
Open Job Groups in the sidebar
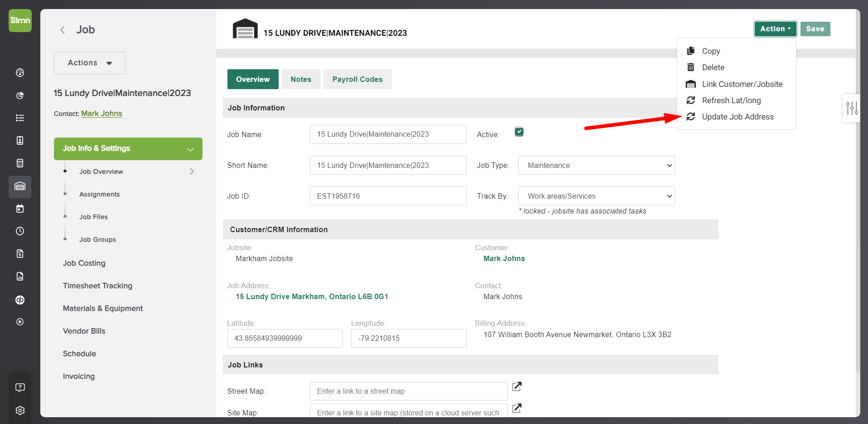click(x=97, y=239)
